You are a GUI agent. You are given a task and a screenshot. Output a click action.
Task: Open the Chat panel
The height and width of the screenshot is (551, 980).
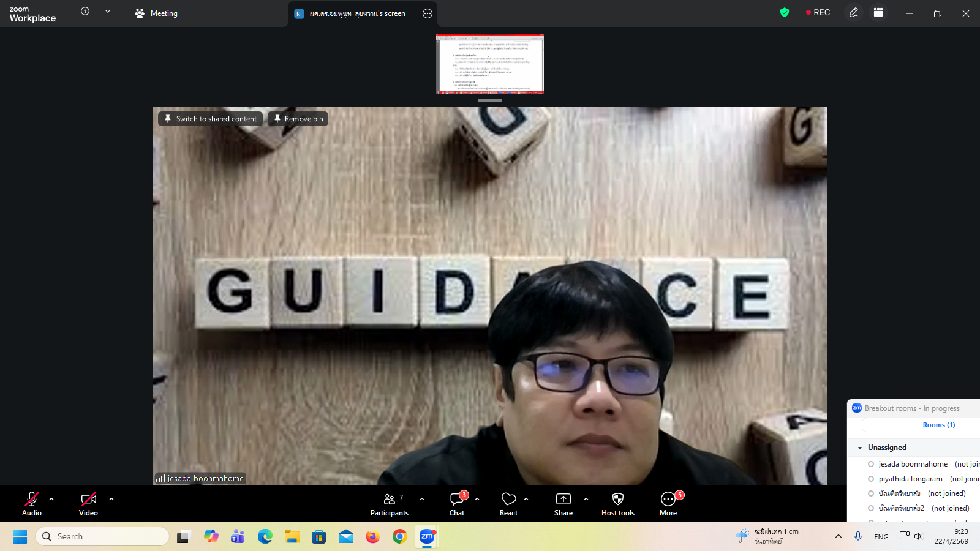pyautogui.click(x=457, y=504)
